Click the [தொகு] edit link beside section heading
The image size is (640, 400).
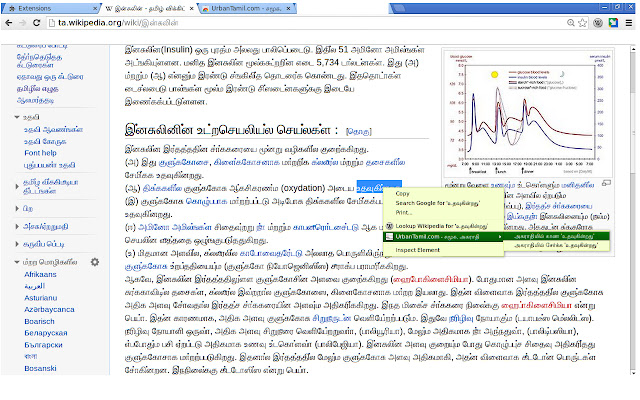(x=359, y=131)
